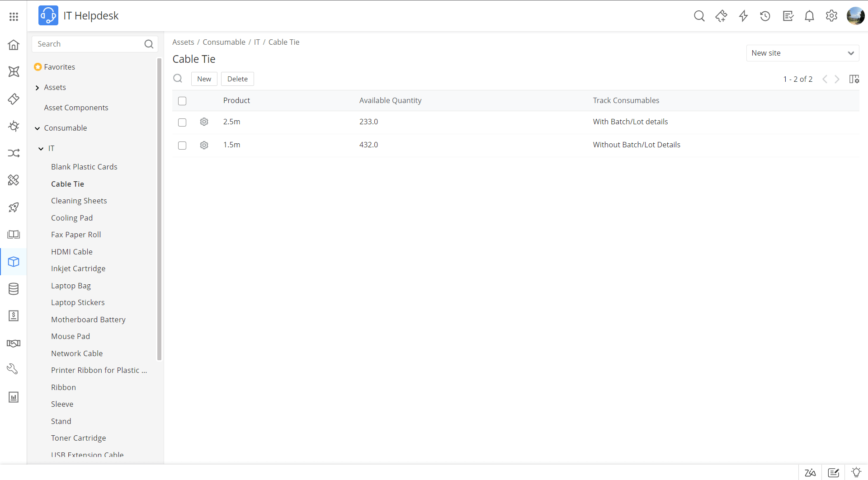Open the Changes (shuffle) module icon
868x480 pixels.
coord(14,153)
